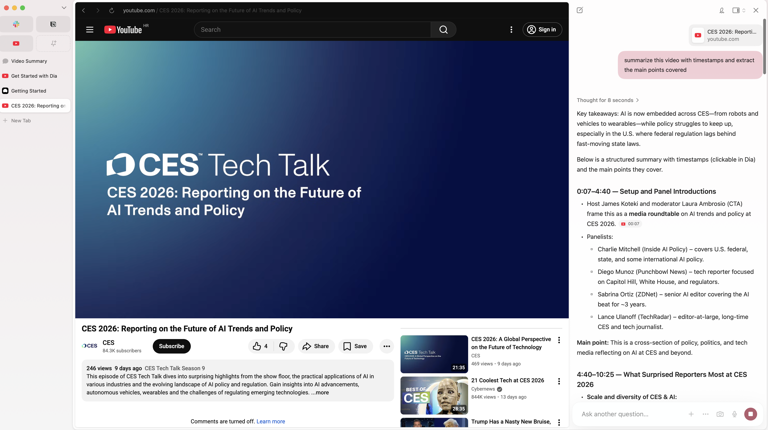Start a new chat with compose icon
The width and height of the screenshot is (768, 430).
pos(580,10)
